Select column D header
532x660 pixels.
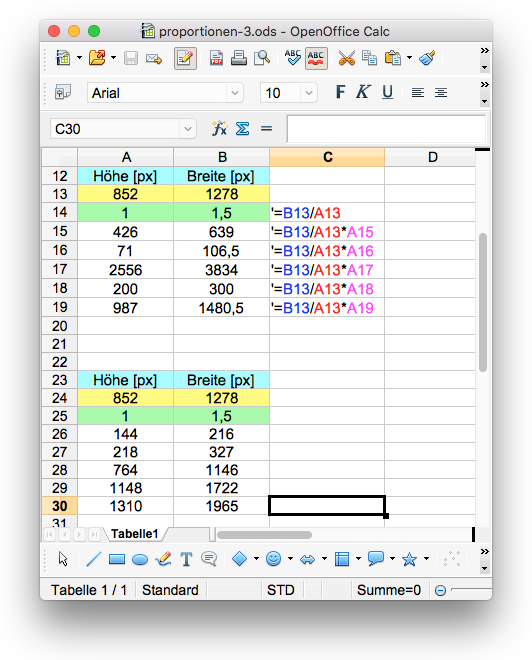(x=432, y=157)
